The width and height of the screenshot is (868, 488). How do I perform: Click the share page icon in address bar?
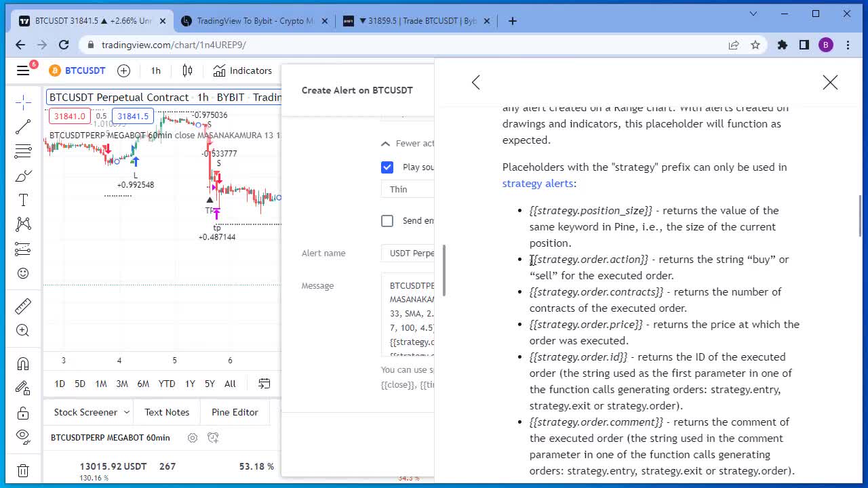click(734, 45)
